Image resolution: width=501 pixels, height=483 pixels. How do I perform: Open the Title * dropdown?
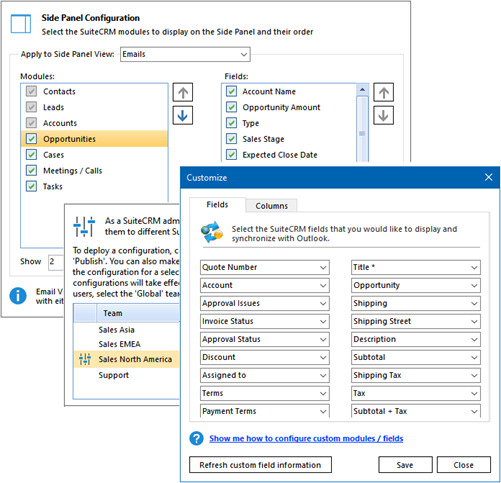coord(416,267)
